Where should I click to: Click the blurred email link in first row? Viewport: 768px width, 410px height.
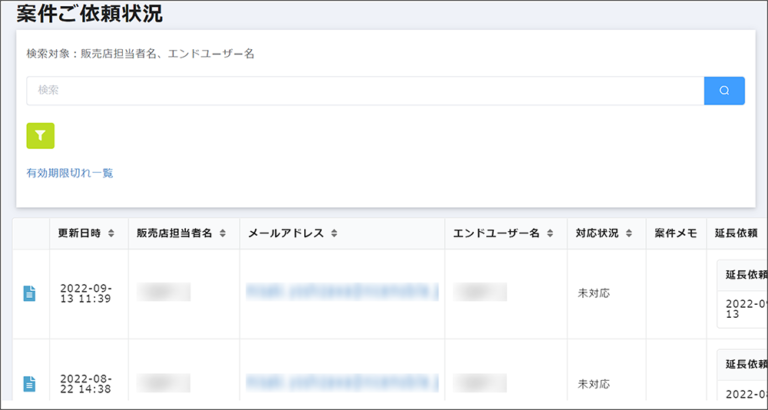(x=342, y=292)
